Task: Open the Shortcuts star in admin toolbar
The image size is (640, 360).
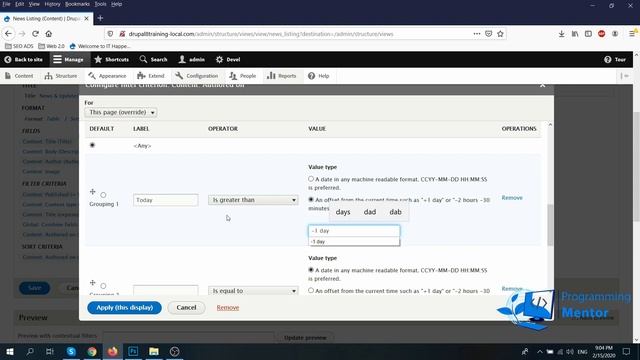Action: 111,60
